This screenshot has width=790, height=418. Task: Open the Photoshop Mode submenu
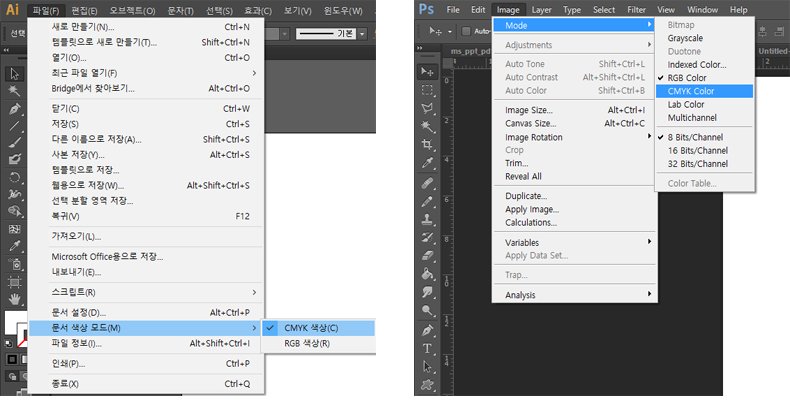click(574, 25)
